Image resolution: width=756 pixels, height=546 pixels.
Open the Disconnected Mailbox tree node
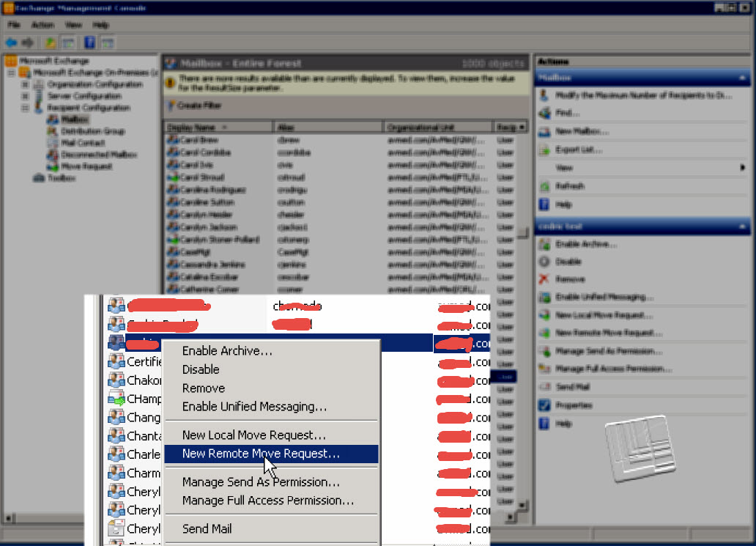coord(99,155)
